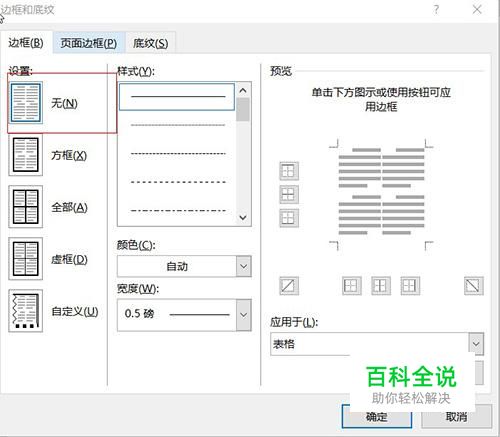Toggle diagonal-down border button in preview

pyautogui.click(x=474, y=286)
